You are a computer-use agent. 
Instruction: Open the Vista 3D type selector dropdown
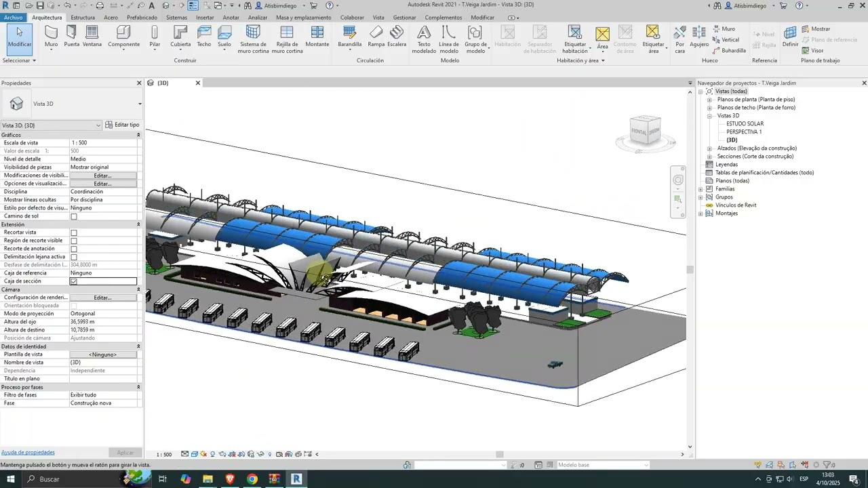point(140,104)
